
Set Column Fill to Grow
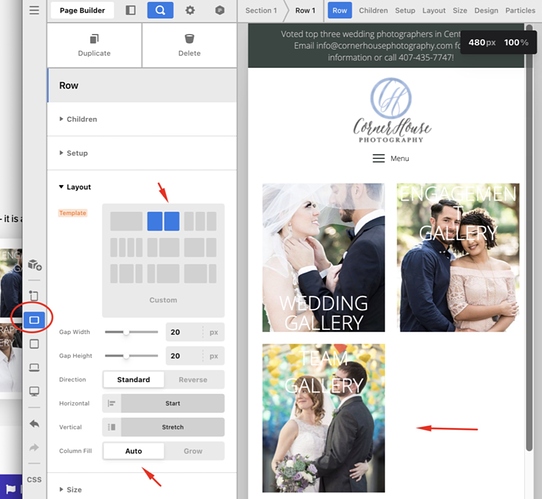click(193, 451)
